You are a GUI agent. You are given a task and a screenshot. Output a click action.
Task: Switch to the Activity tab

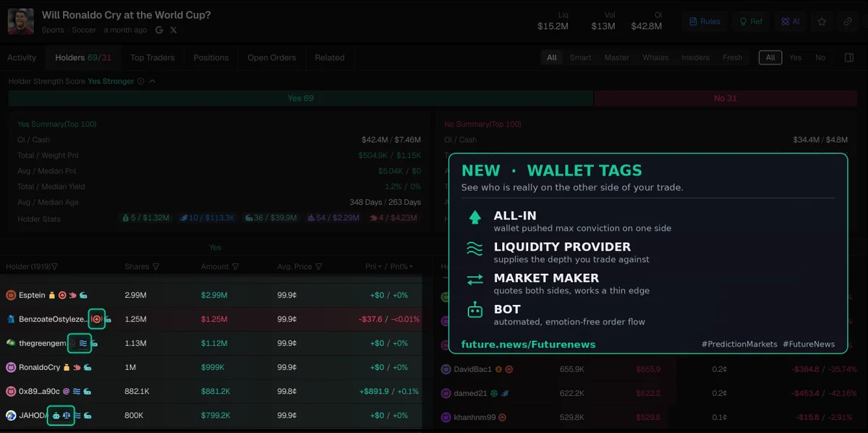[22, 57]
